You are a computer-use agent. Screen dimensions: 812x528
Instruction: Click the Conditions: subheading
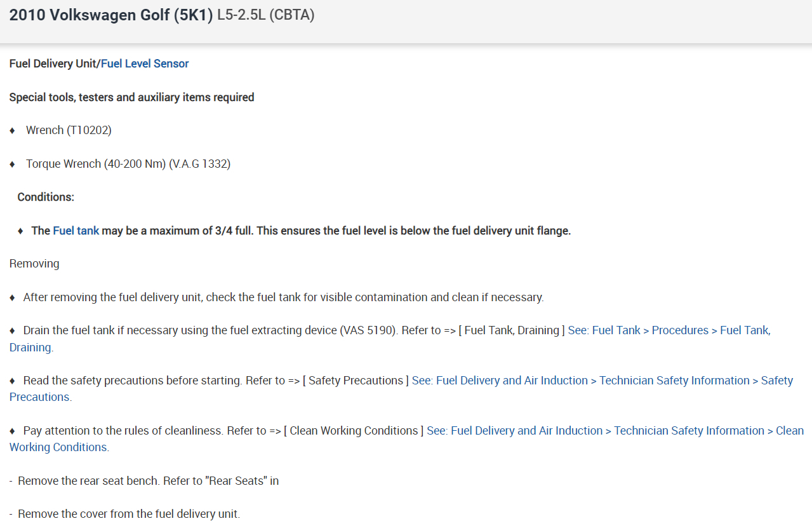(46, 197)
